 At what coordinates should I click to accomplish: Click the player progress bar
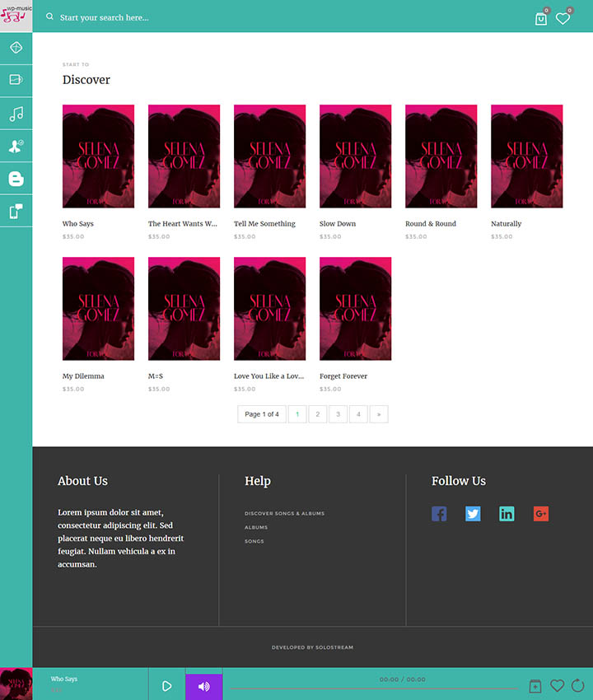(x=375, y=689)
